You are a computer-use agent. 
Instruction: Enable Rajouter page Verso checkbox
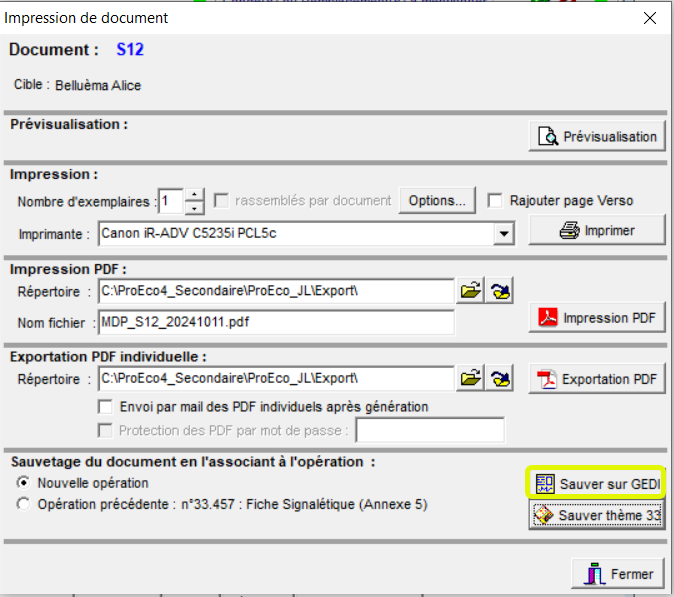pyautogui.click(x=495, y=201)
